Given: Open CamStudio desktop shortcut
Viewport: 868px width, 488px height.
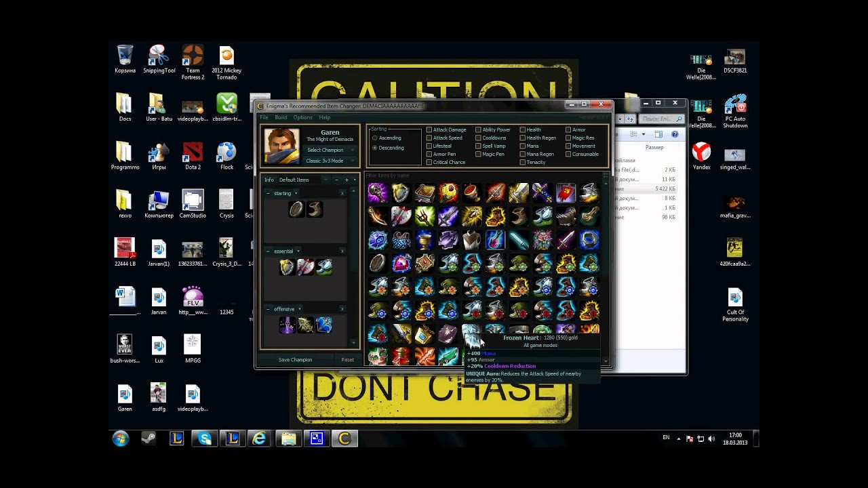Looking at the screenshot, I should pyautogui.click(x=193, y=205).
